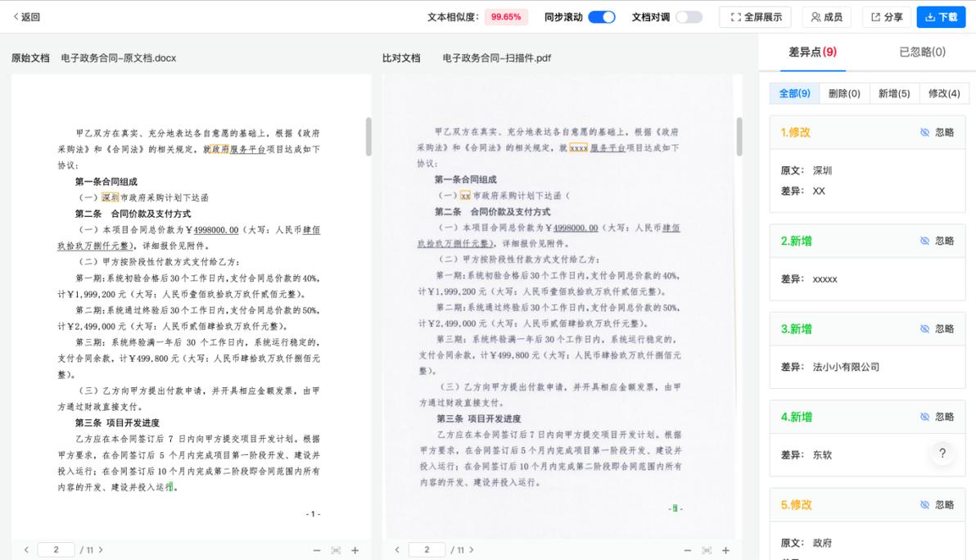Viewport: 976px width, 560px height.
Task: Open the 1.修改 difference card
Action: point(867,165)
